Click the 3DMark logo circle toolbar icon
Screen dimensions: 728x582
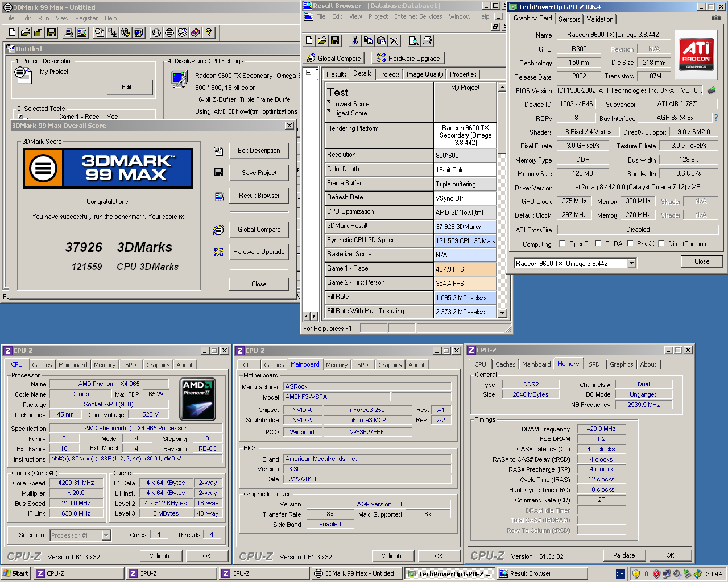(x=169, y=32)
